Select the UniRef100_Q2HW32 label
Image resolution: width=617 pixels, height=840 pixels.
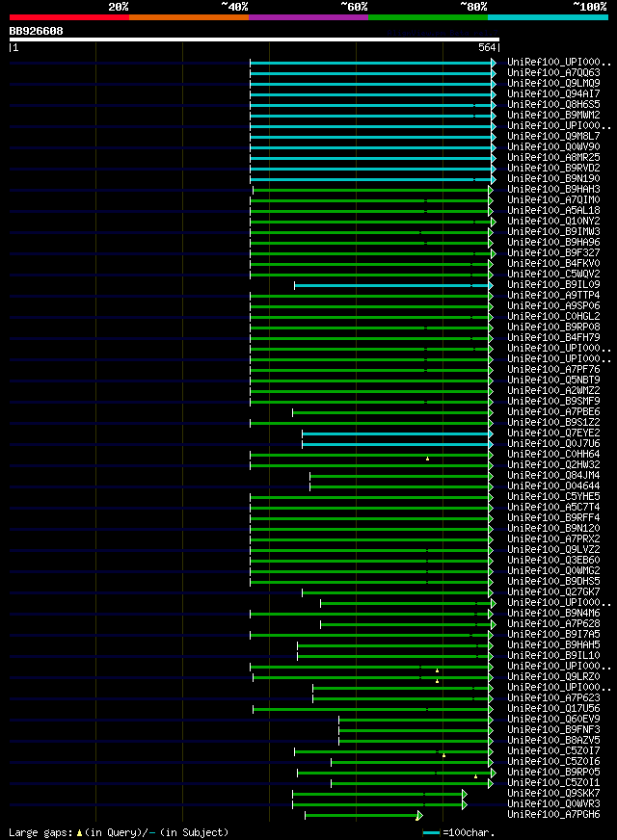pos(553,465)
